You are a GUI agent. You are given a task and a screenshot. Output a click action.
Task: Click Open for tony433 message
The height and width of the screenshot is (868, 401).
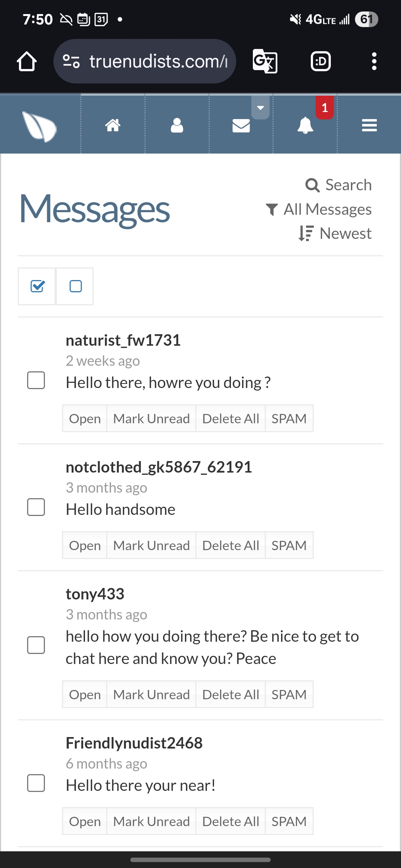(85, 694)
